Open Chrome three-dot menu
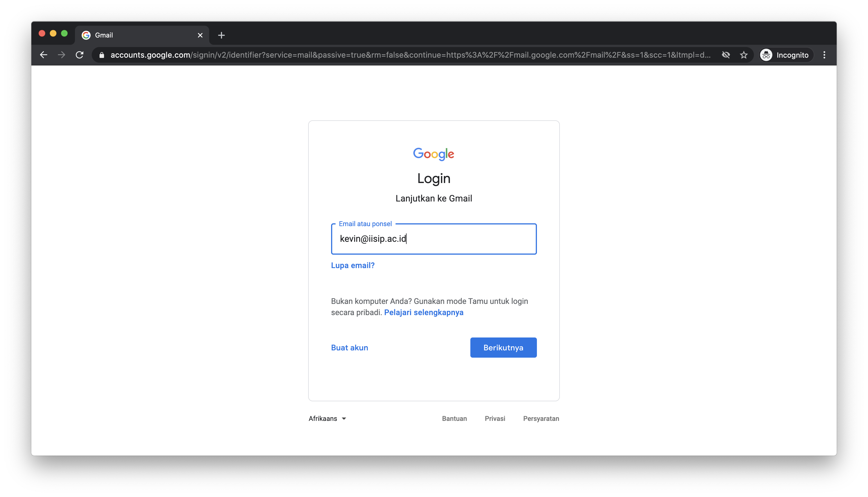 [x=824, y=55]
